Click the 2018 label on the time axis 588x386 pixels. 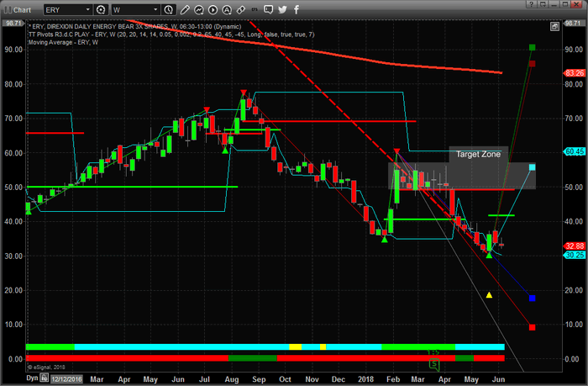coord(365,379)
